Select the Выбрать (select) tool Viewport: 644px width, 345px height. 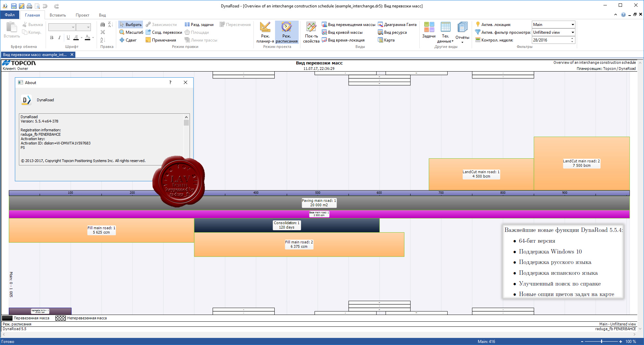pos(130,25)
